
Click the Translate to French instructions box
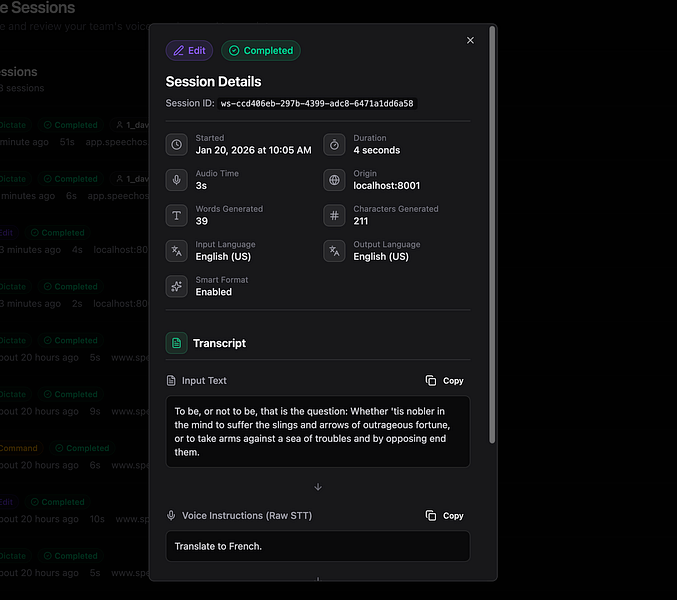coord(317,546)
